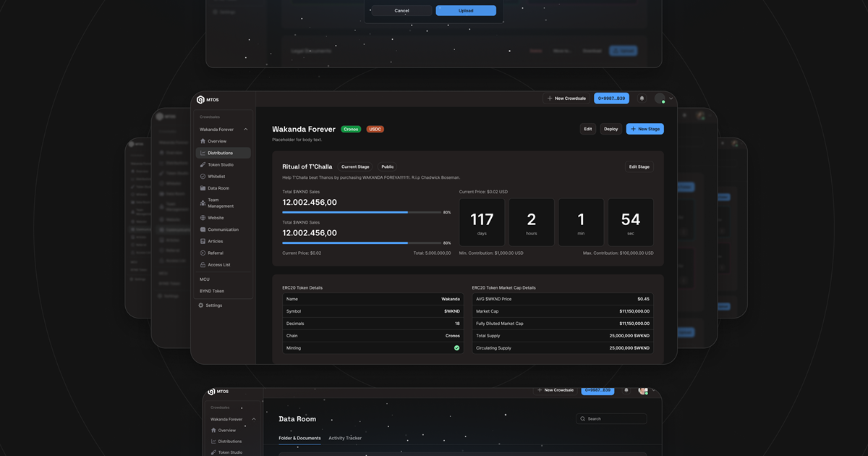The height and width of the screenshot is (456, 868).
Task: Open the Access List lock icon
Action: [x=203, y=264]
